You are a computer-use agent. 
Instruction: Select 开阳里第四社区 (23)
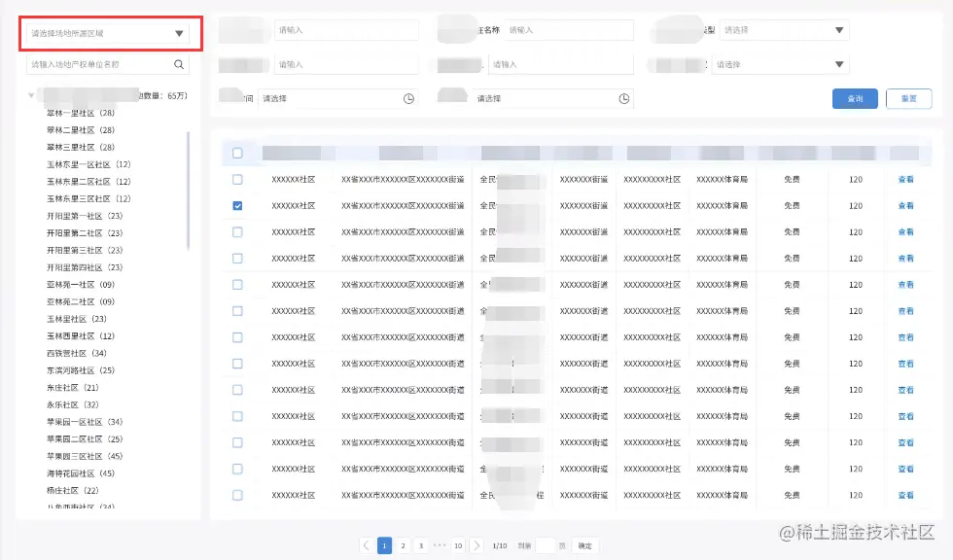[x=85, y=267]
